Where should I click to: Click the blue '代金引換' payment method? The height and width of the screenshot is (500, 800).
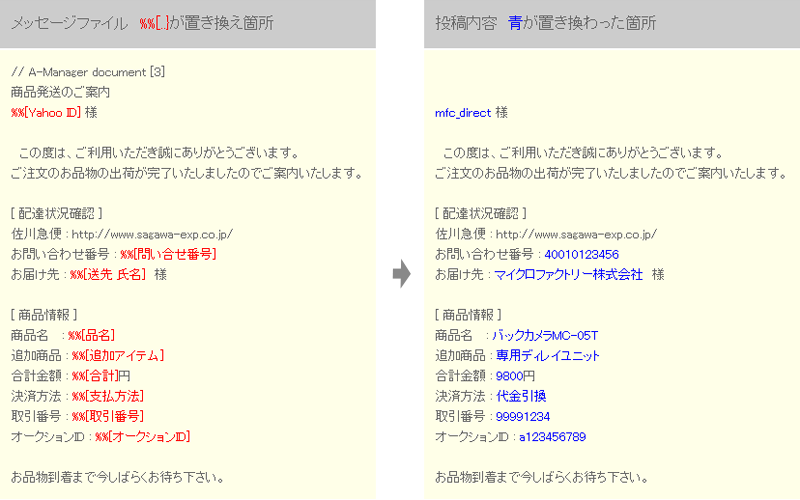521,396
